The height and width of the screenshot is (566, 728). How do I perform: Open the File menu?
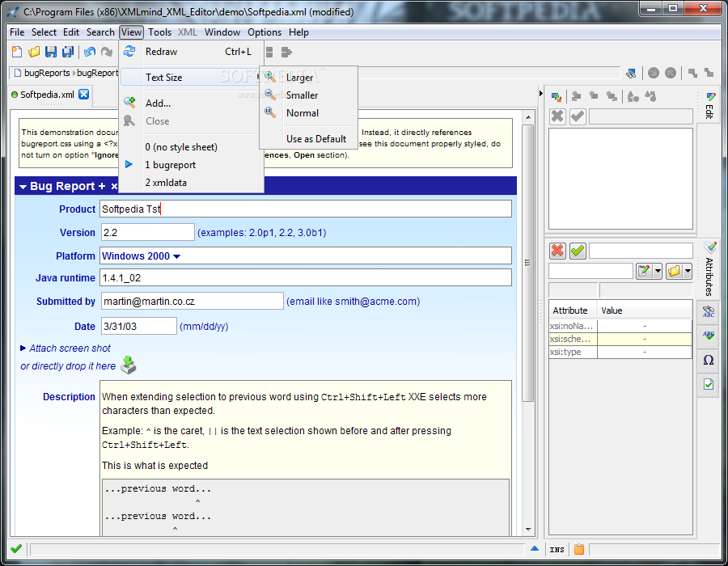point(17,32)
